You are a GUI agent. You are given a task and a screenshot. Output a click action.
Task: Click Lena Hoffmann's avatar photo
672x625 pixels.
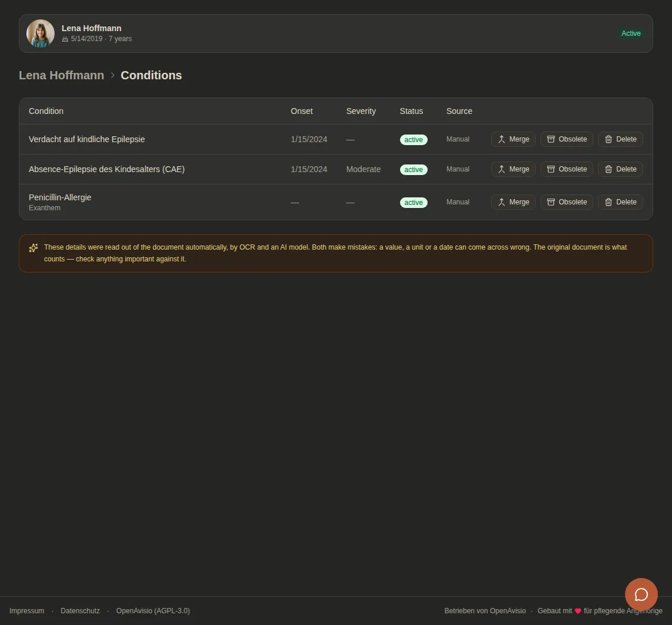pyautogui.click(x=41, y=33)
